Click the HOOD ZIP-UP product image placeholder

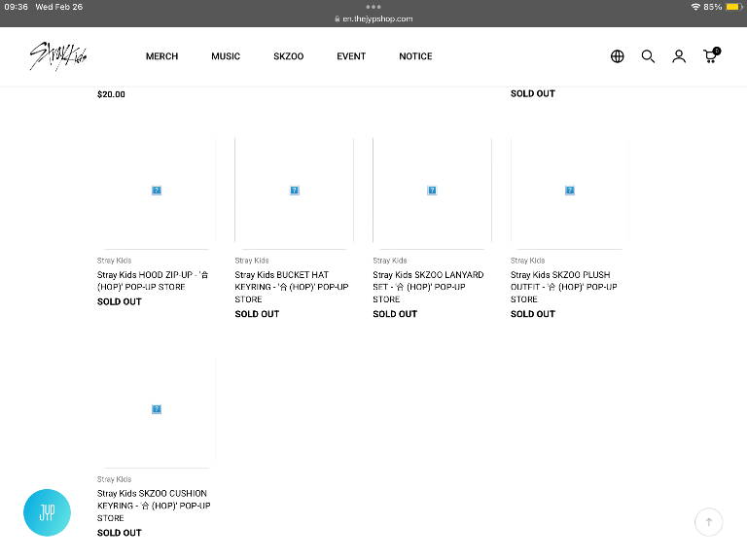(157, 191)
